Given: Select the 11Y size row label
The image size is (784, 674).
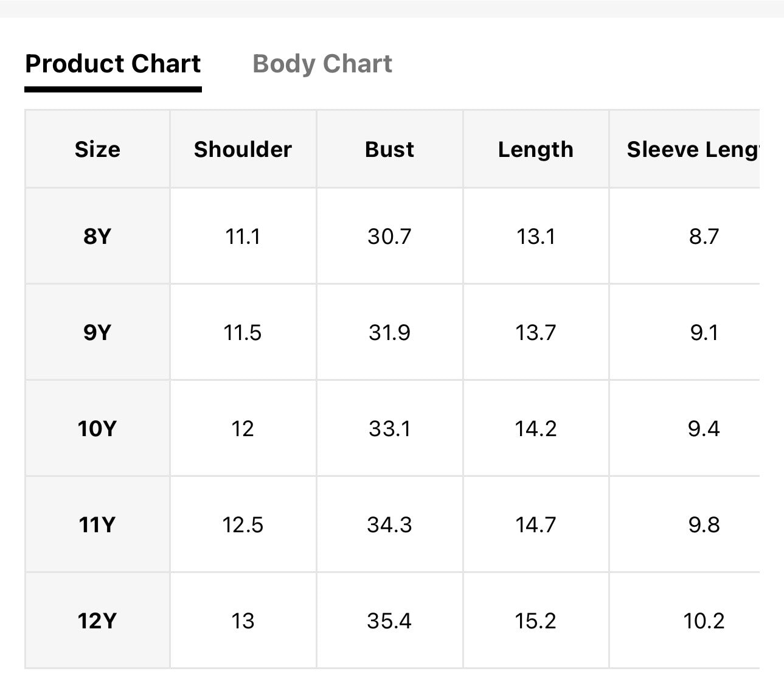Looking at the screenshot, I should (x=97, y=524).
